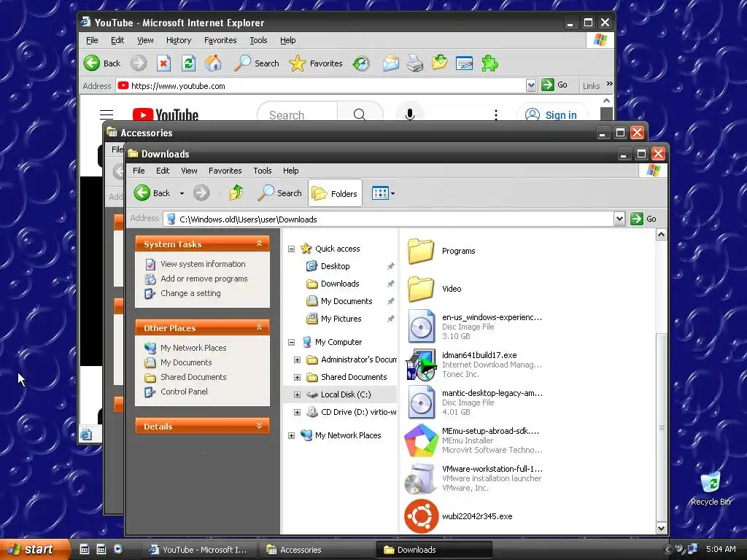Click the Stop icon in Internet Explorer
747x560 pixels.
[164, 63]
